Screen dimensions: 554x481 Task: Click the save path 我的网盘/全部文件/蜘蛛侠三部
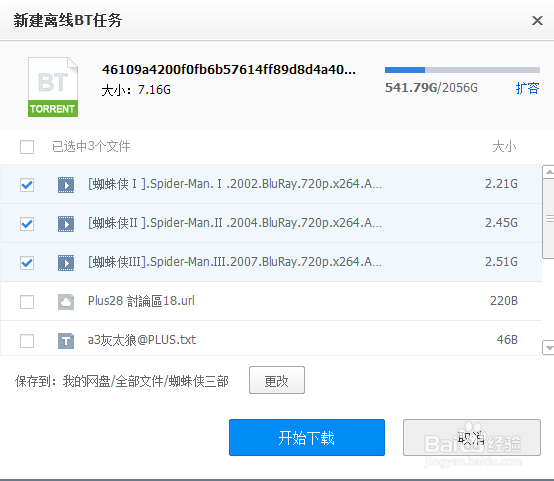click(x=146, y=381)
